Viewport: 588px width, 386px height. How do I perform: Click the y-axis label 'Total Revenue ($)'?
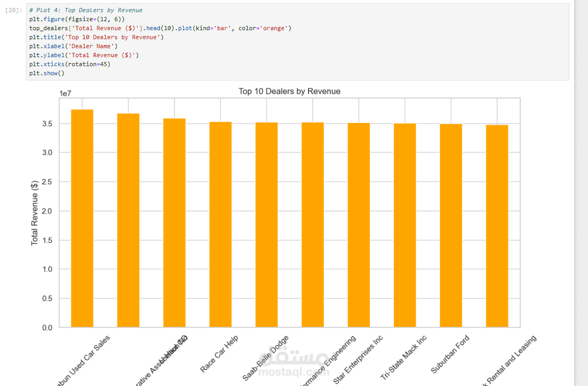(x=34, y=213)
